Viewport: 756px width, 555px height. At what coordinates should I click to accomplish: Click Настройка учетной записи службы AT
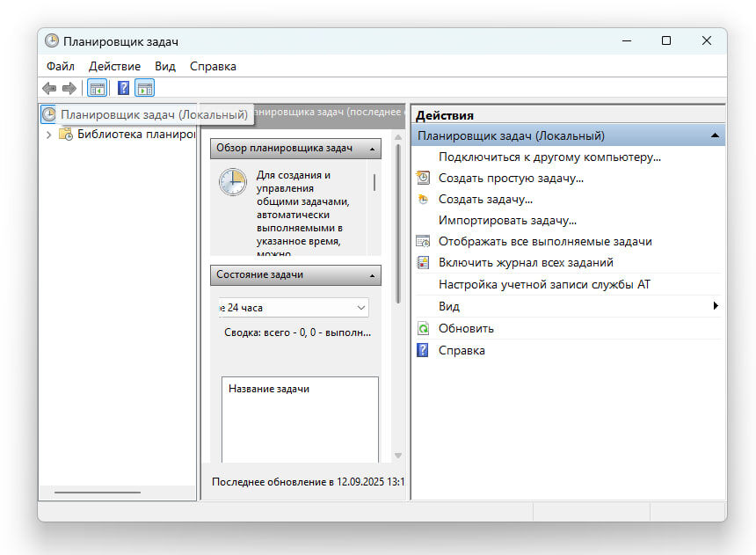pyautogui.click(x=544, y=284)
